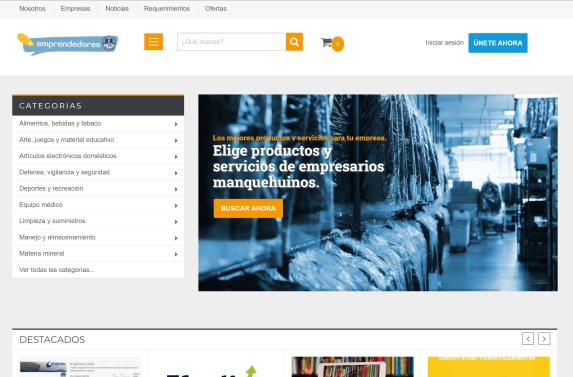Open the shopping cart icon
This screenshot has height=377, width=573.
[326, 42]
